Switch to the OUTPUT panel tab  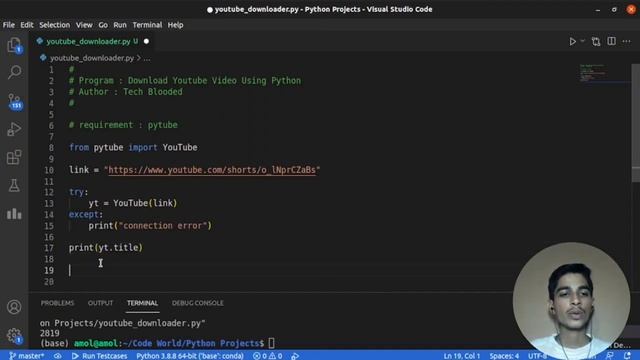[x=100, y=303]
